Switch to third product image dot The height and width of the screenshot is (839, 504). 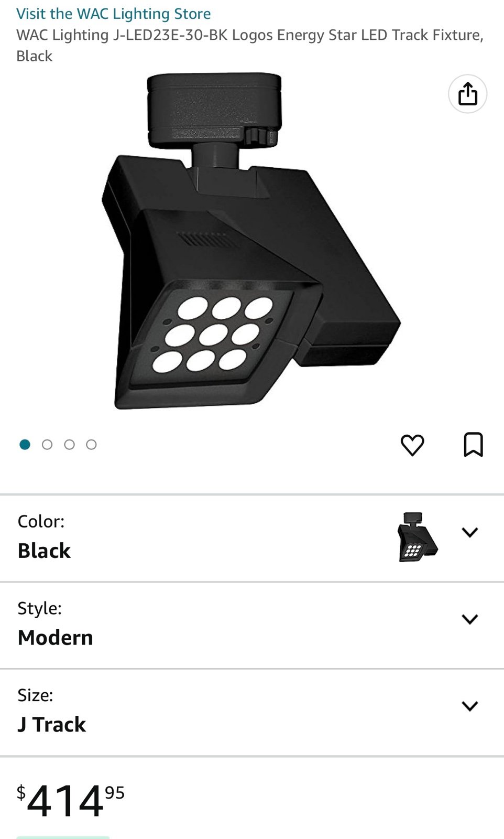click(69, 445)
